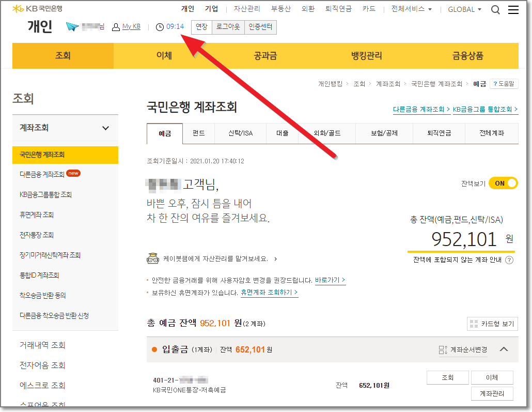This screenshot has height=412, width=532.
Task: Click the 계좌순서변경 sort icon
Action: (443, 349)
